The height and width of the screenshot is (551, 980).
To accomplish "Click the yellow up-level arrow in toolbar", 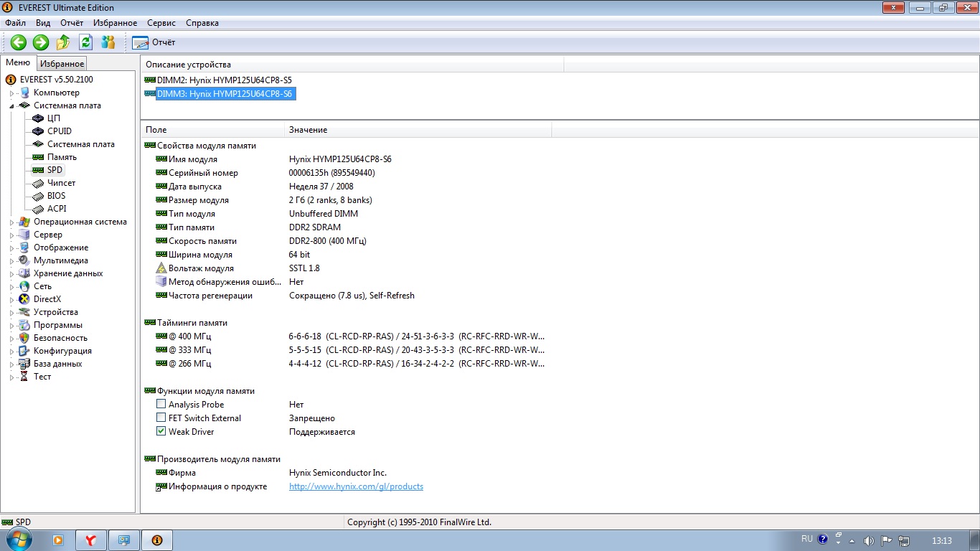I will (63, 42).
